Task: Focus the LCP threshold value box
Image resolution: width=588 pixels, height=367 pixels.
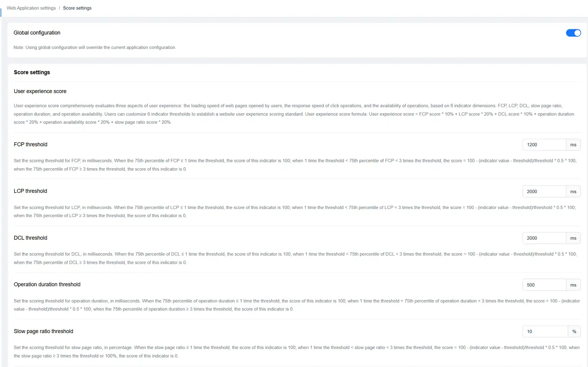Action: click(544, 191)
